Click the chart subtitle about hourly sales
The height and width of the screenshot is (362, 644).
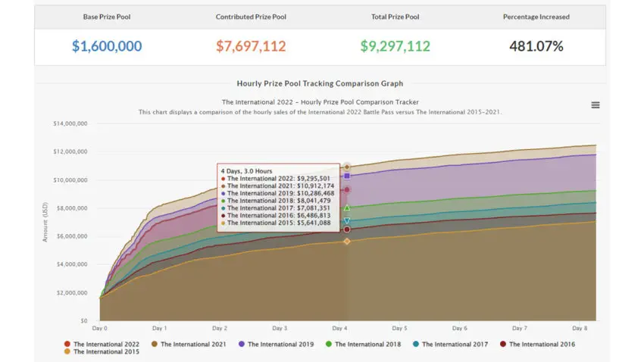(320, 112)
